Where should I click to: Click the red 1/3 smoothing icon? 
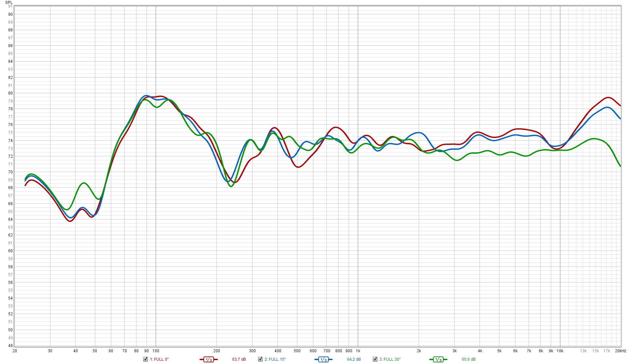tap(208, 359)
